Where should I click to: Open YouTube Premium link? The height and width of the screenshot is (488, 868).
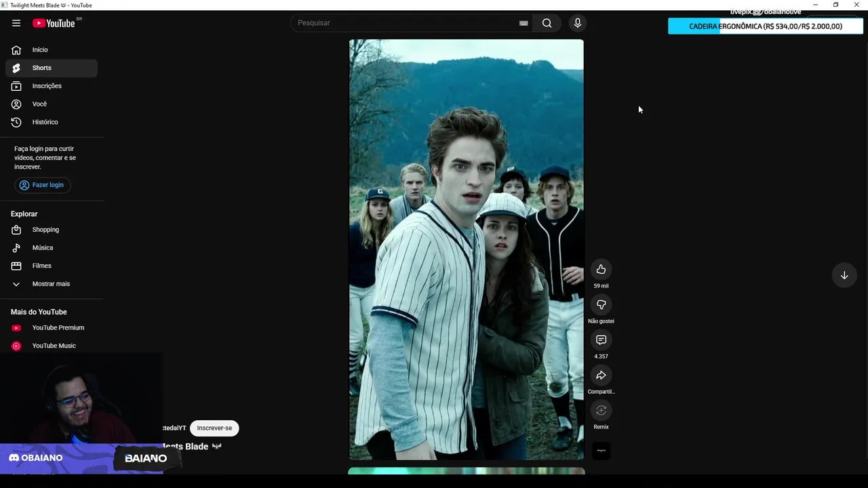(x=52, y=327)
